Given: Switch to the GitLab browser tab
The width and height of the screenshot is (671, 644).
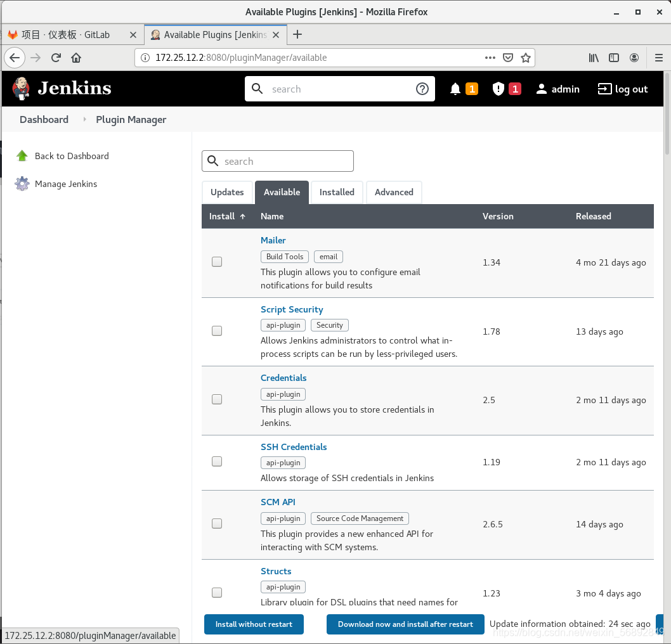Looking at the screenshot, I should tap(73, 35).
